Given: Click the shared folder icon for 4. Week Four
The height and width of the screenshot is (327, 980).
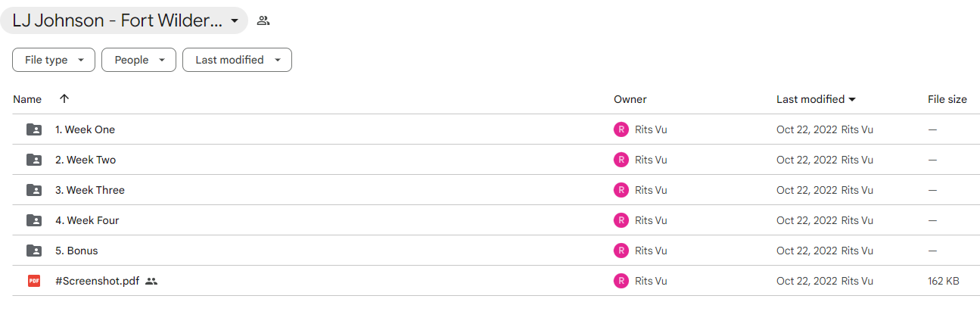Looking at the screenshot, I should pyautogui.click(x=34, y=220).
